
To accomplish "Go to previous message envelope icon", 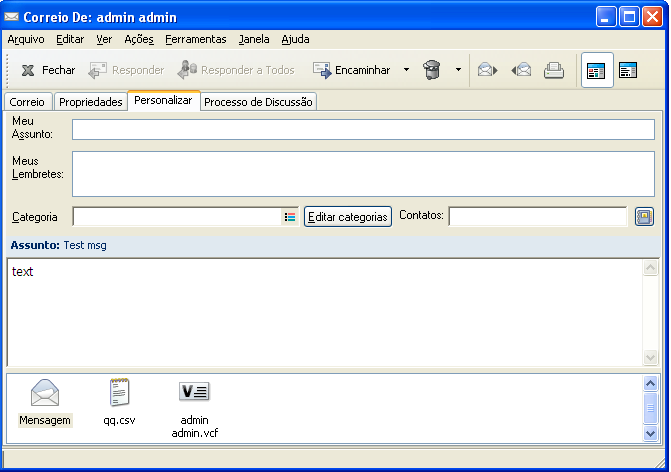I will click(521, 70).
